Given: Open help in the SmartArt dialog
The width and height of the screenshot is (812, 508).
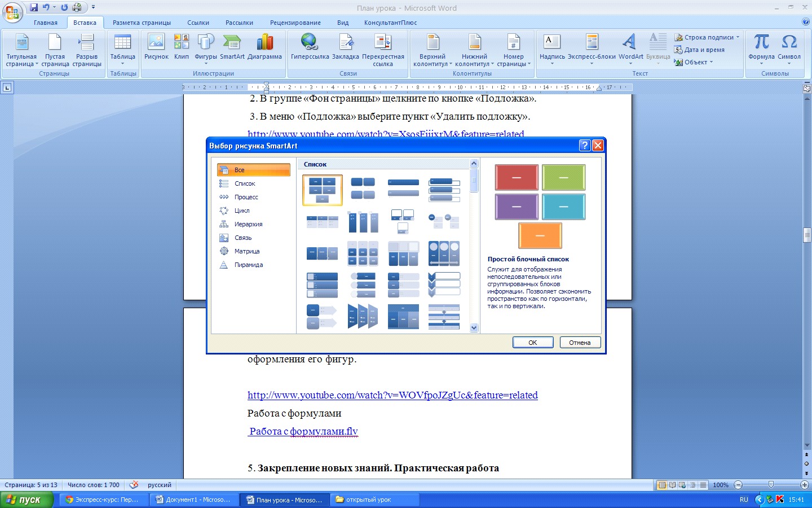Looking at the screenshot, I should (585, 146).
